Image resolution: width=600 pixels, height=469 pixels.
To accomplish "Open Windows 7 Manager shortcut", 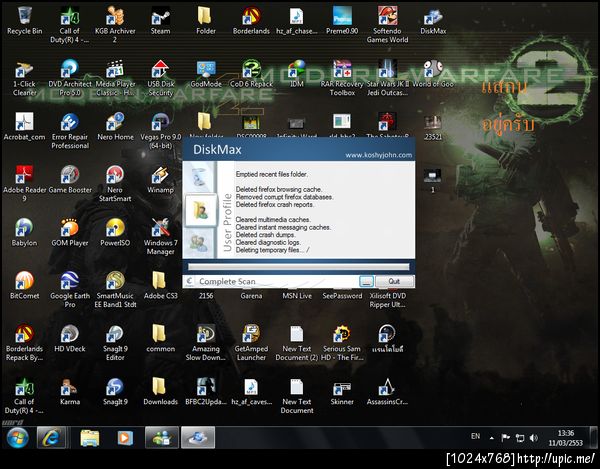I will coord(160,236).
